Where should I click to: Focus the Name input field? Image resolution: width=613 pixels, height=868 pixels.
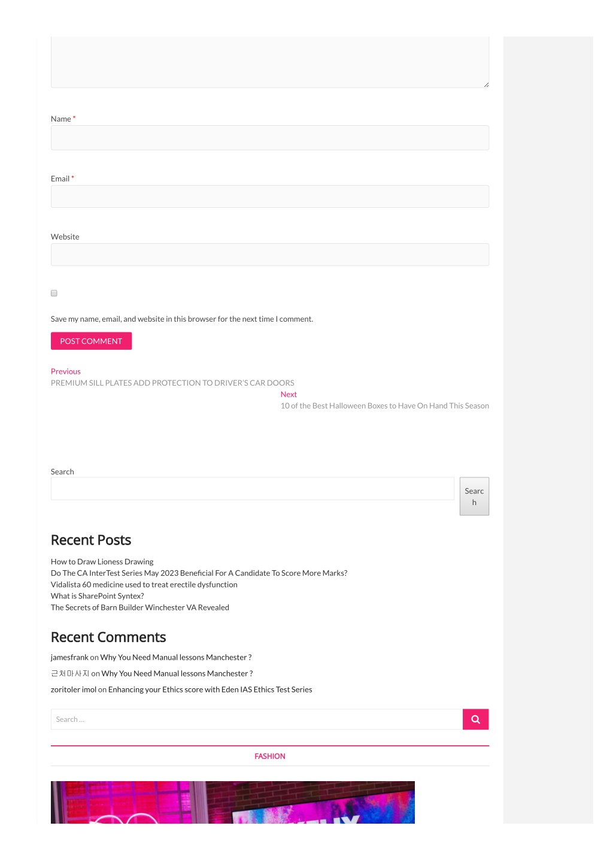click(270, 138)
